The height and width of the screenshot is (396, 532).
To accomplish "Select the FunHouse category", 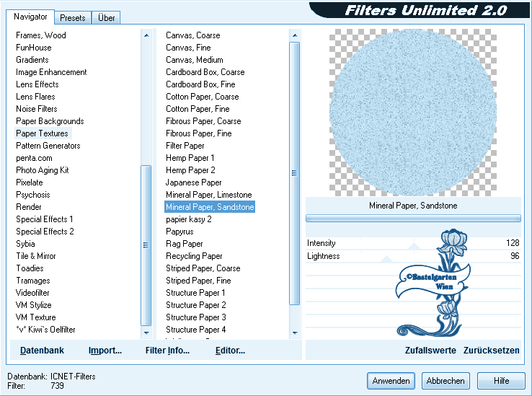I will [x=34, y=48].
